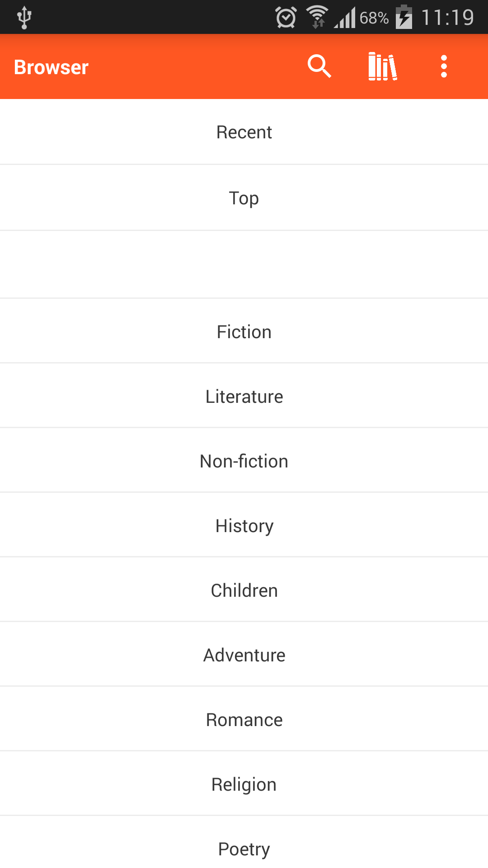This screenshot has height=868, width=488.
Task: Select the Fiction category
Action: (244, 332)
